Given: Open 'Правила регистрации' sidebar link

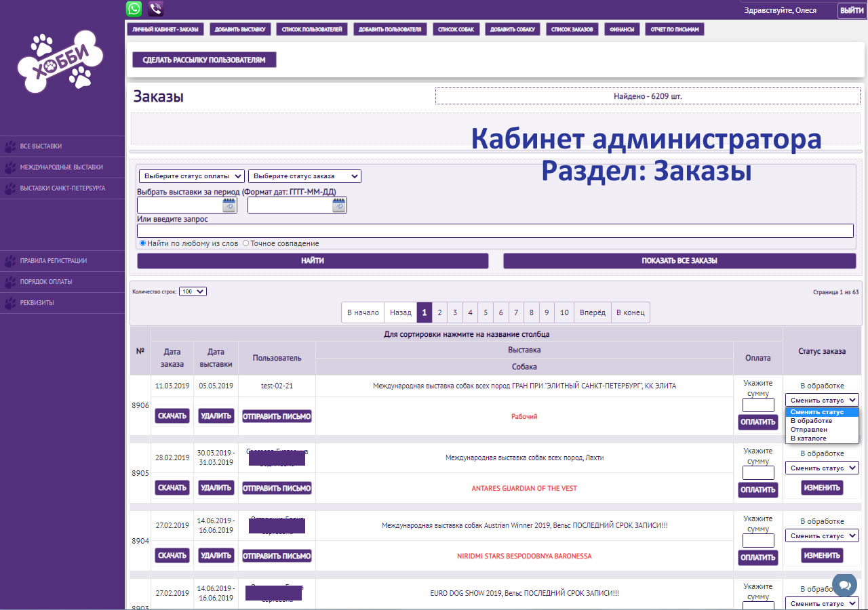Looking at the screenshot, I should [x=54, y=261].
